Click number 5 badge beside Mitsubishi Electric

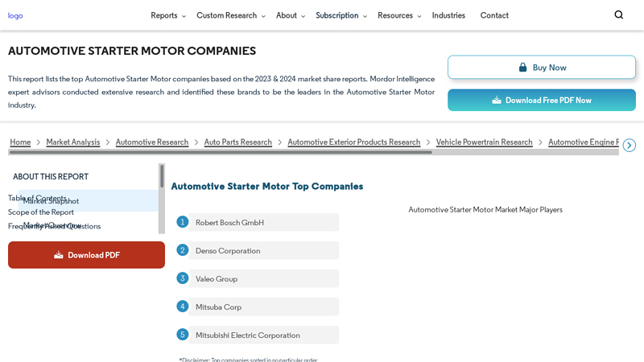pos(183,335)
